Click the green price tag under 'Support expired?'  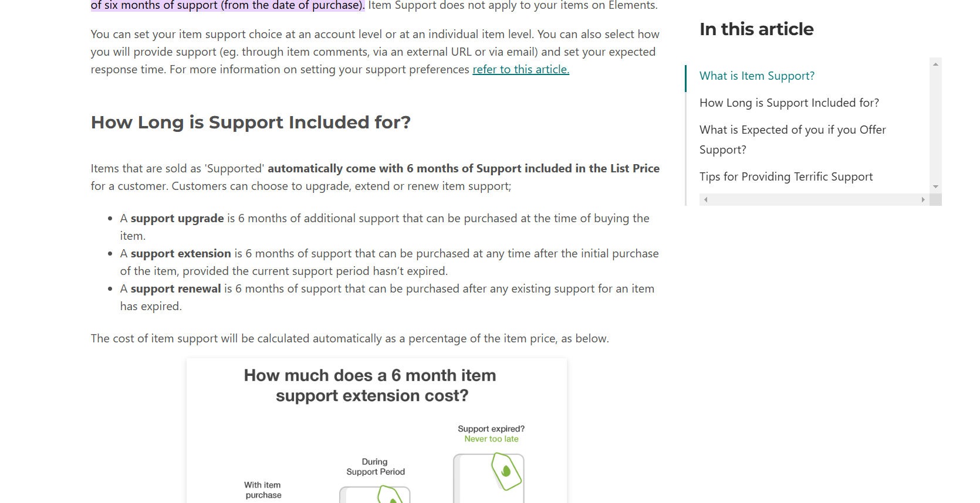pos(506,471)
